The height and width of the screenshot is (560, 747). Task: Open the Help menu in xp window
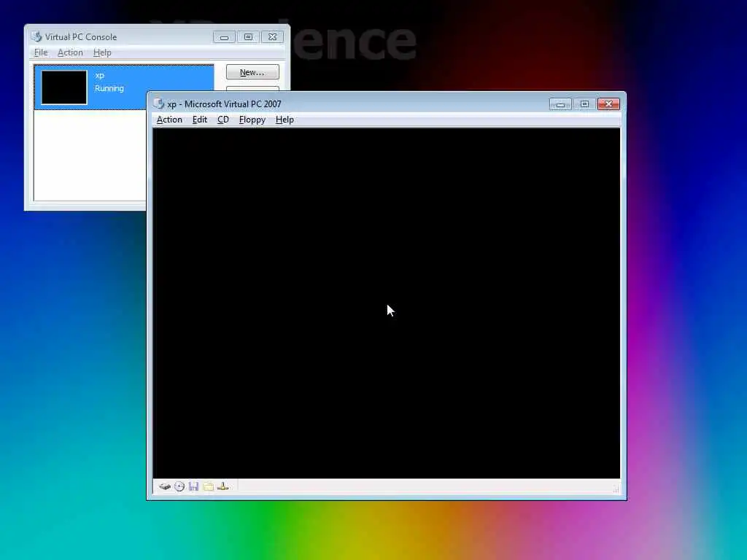coord(285,120)
